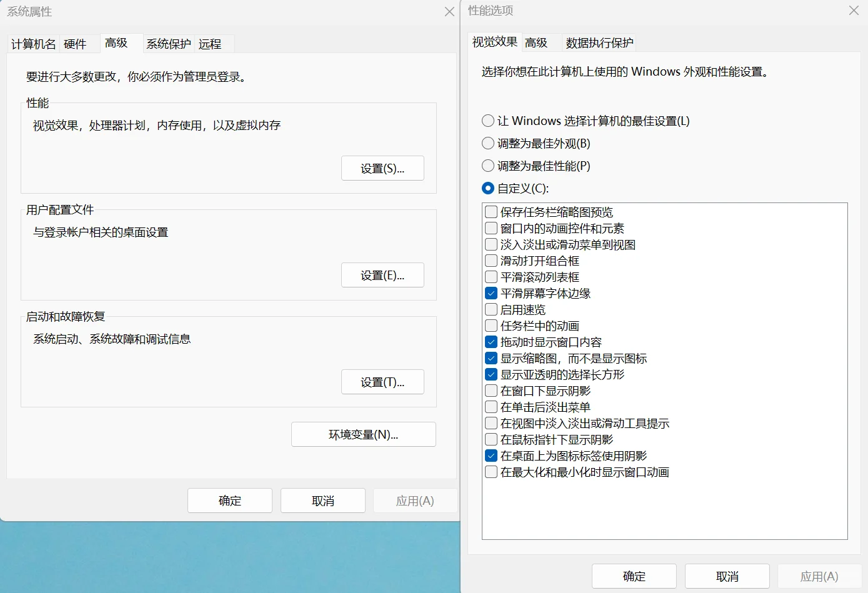
Task: Check 平滑滚动列表框 option
Action: [491, 277]
